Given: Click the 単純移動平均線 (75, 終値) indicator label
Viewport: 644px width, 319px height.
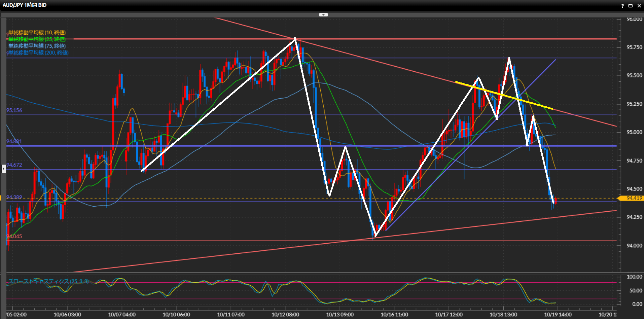Looking at the screenshot, I should [x=37, y=46].
